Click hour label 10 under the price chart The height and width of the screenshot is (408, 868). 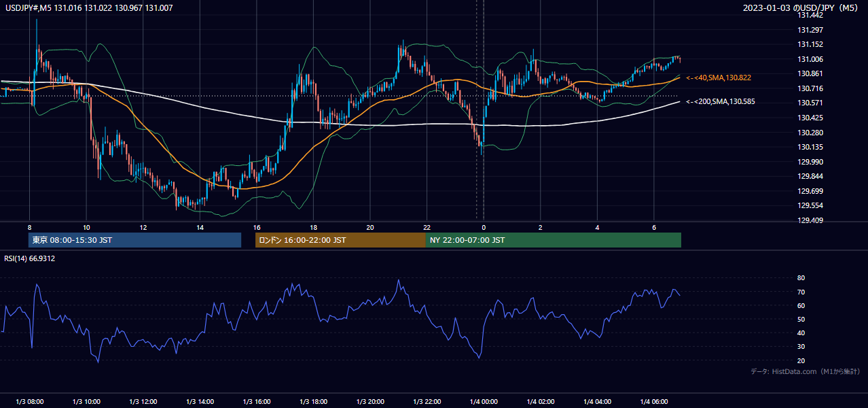86,227
